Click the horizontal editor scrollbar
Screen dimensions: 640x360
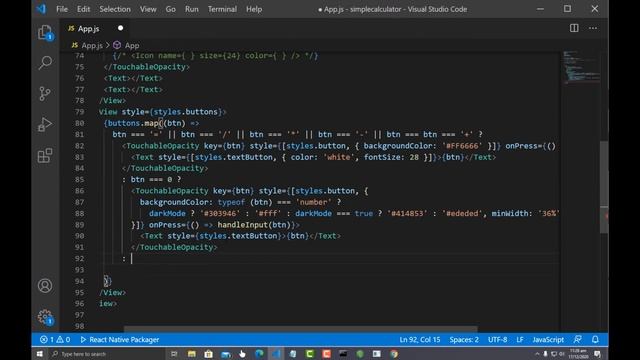(300, 329)
